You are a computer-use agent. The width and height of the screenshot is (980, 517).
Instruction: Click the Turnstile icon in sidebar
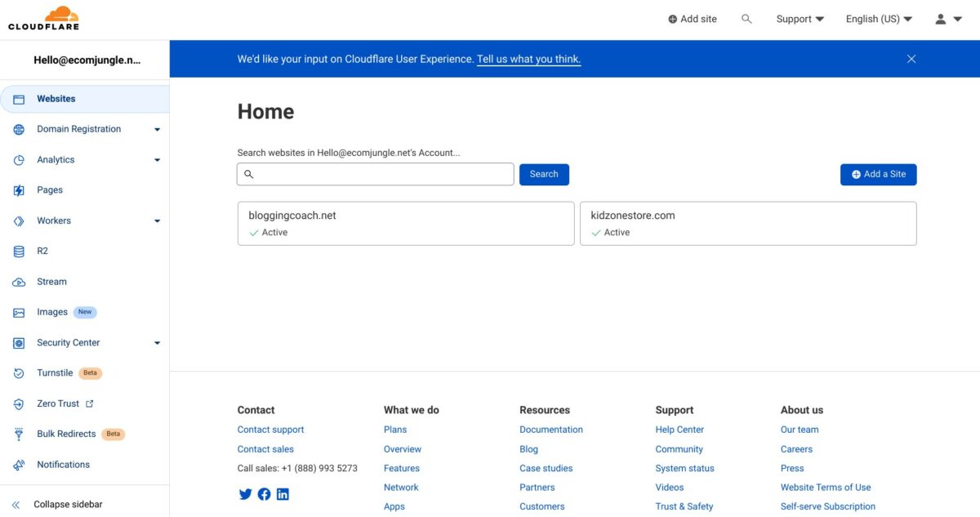pyautogui.click(x=19, y=373)
